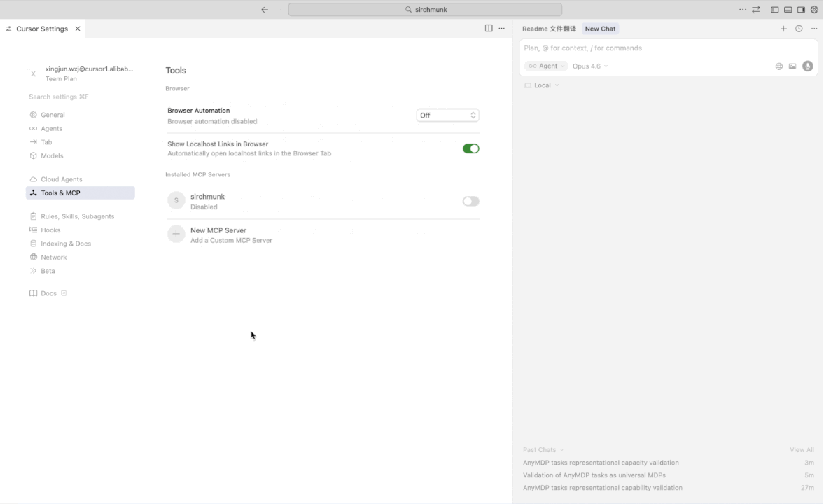Open the Browser Automation dropdown

pyautogui.click(x=447, y=115)
